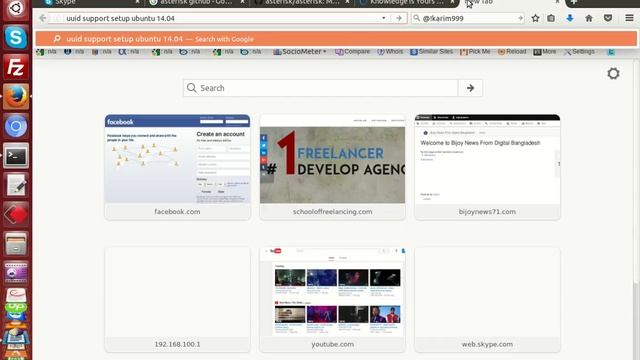Open a new tab with plus button

pos(573,2)
